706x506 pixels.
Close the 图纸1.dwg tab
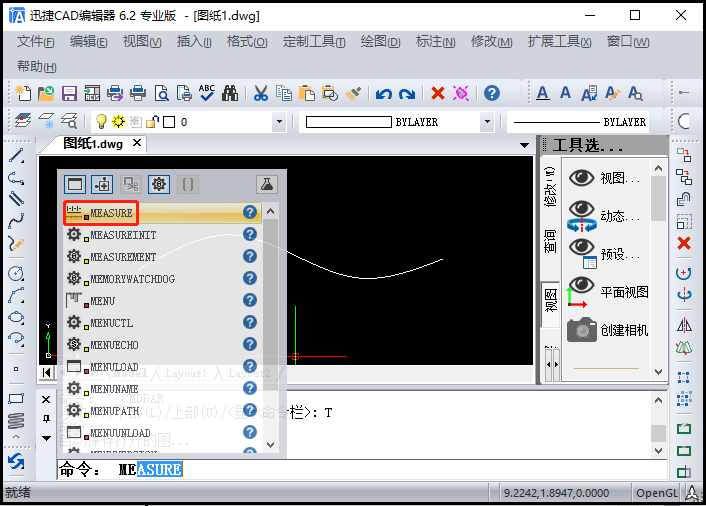coord(137,143)
